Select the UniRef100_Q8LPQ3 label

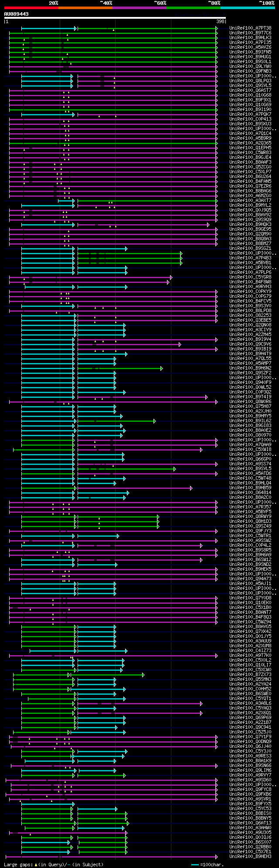(250, 81)
